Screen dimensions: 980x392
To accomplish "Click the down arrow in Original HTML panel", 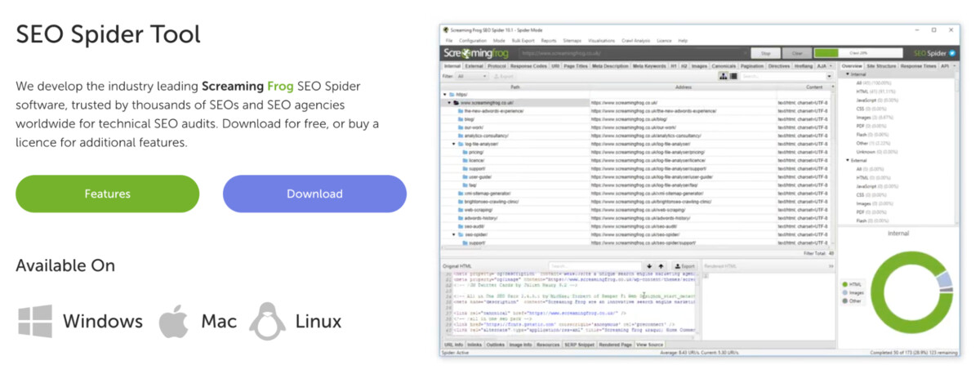I will point(649,266).
